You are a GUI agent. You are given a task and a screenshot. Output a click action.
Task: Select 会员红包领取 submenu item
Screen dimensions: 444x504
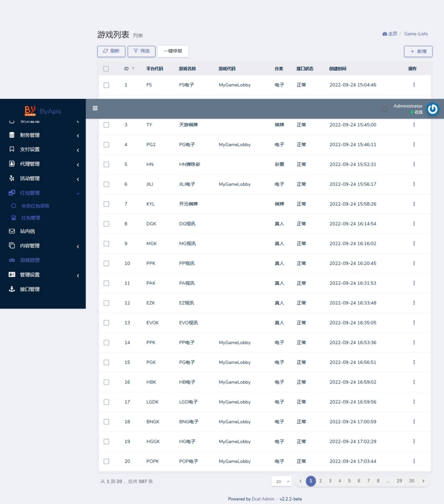pos(35,206)
